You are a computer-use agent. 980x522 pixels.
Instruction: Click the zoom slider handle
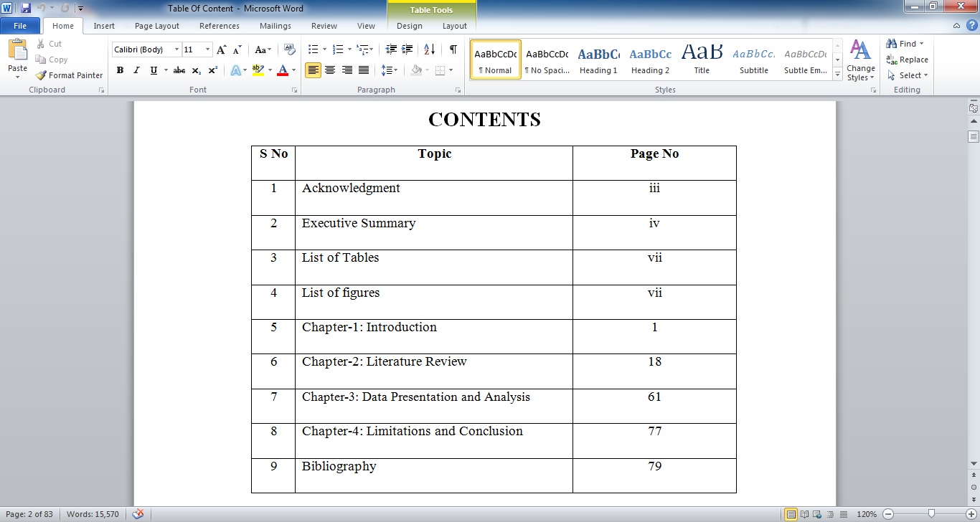tap(931, 514)
